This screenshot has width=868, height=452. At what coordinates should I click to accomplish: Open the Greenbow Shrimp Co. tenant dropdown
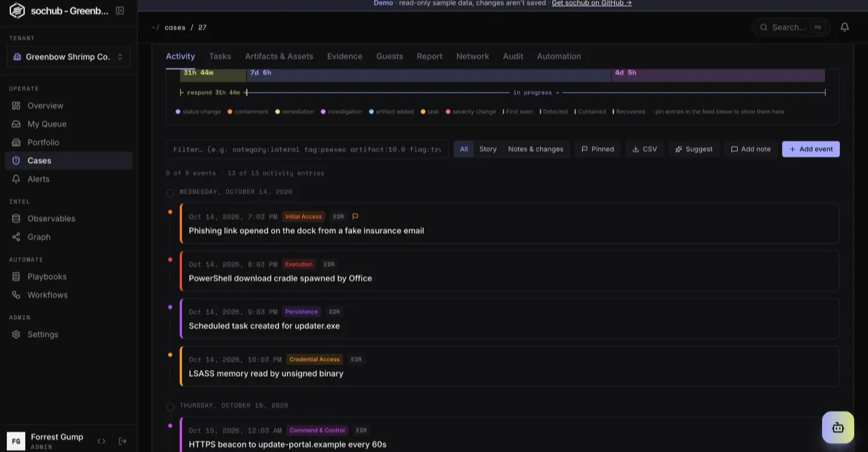click(x=69, y=57)
